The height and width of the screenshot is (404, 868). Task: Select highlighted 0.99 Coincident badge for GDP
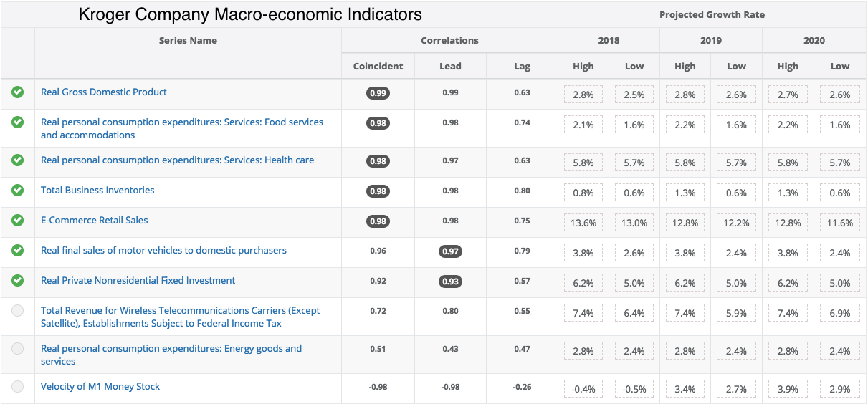coord(378,92)
